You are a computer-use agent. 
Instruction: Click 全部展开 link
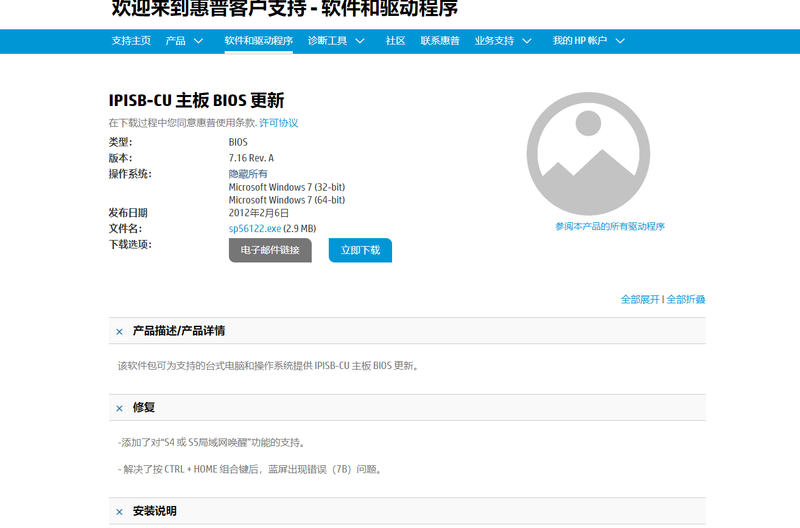pos(640,299)
